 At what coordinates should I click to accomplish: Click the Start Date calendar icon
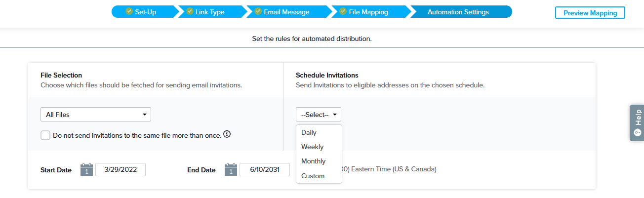point(86,169)
